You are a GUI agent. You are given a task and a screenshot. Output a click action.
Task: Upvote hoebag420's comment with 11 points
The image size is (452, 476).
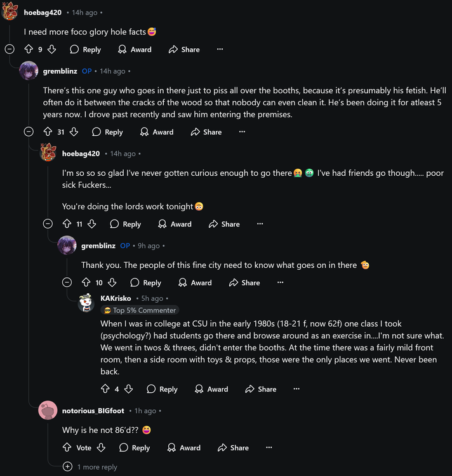[67, 224]
